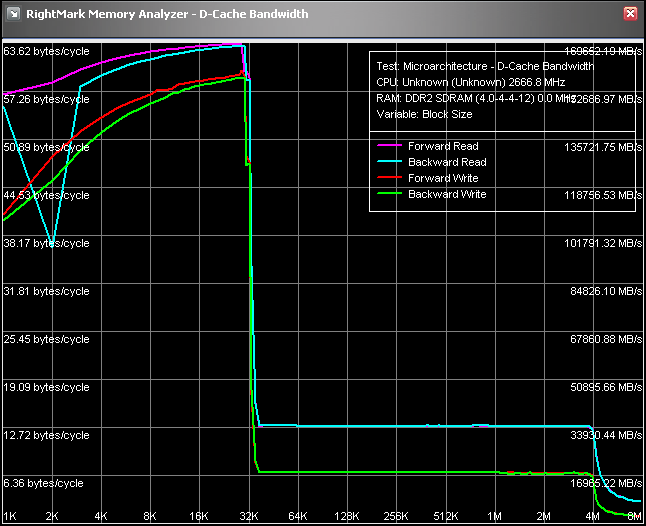646x526 pixels.
Task: Click the magenta Forward Read legend line
Action: [389, 145]
